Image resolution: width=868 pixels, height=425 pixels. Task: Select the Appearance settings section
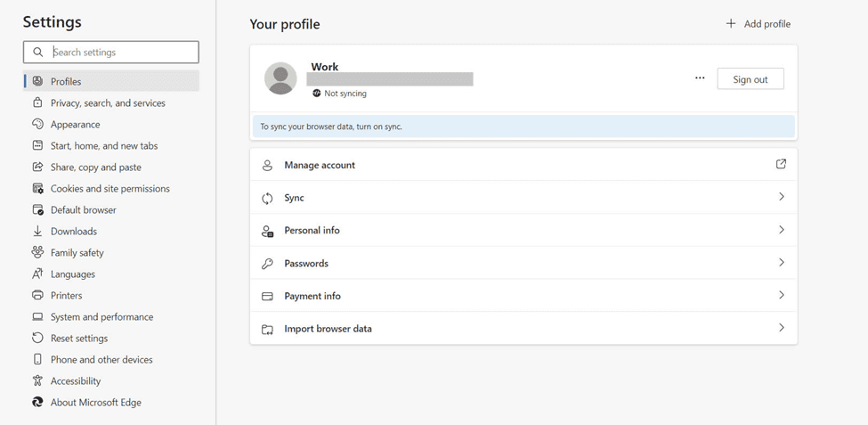tap(75, 125)
